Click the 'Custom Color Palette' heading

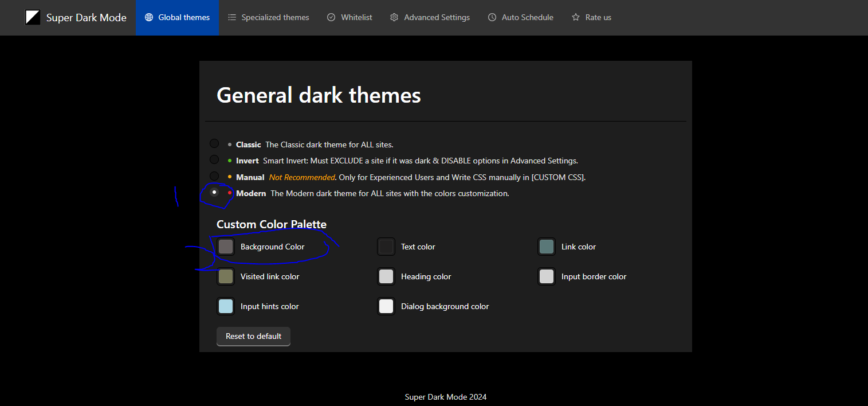(x=272, y=224)
